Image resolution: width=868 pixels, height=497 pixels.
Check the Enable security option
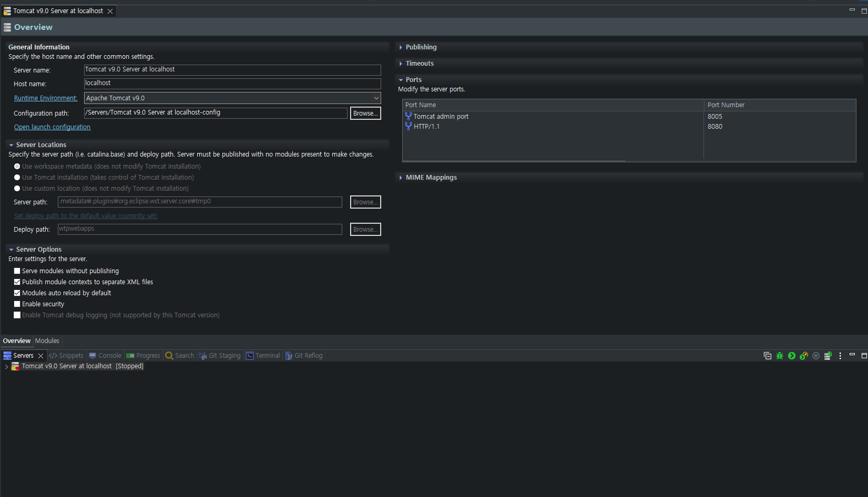tap(17, 304)
